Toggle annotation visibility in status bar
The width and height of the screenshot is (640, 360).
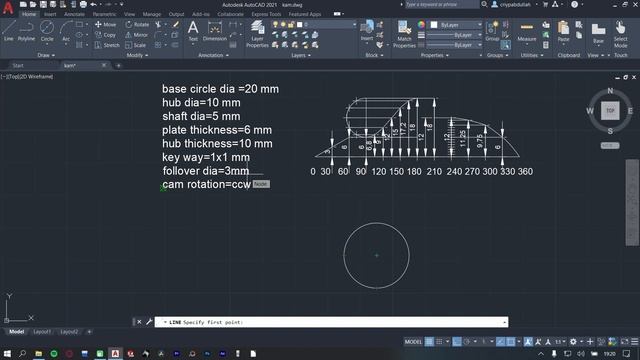tap(528, 342)
